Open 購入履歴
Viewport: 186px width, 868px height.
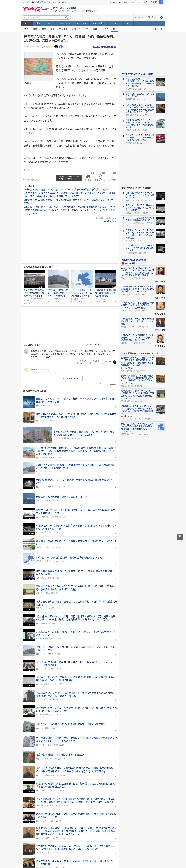pos(152,17)
